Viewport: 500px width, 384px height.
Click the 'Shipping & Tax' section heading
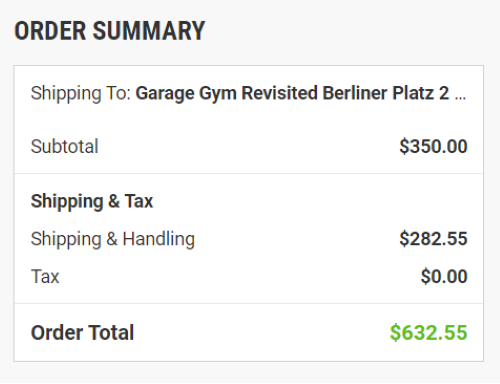tap(92, 201)
